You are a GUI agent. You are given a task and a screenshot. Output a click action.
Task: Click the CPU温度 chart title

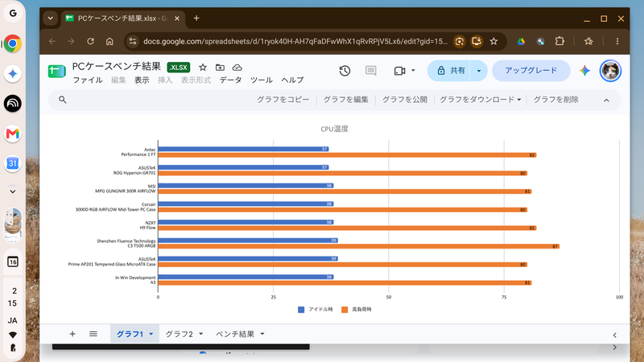[334, 129]
